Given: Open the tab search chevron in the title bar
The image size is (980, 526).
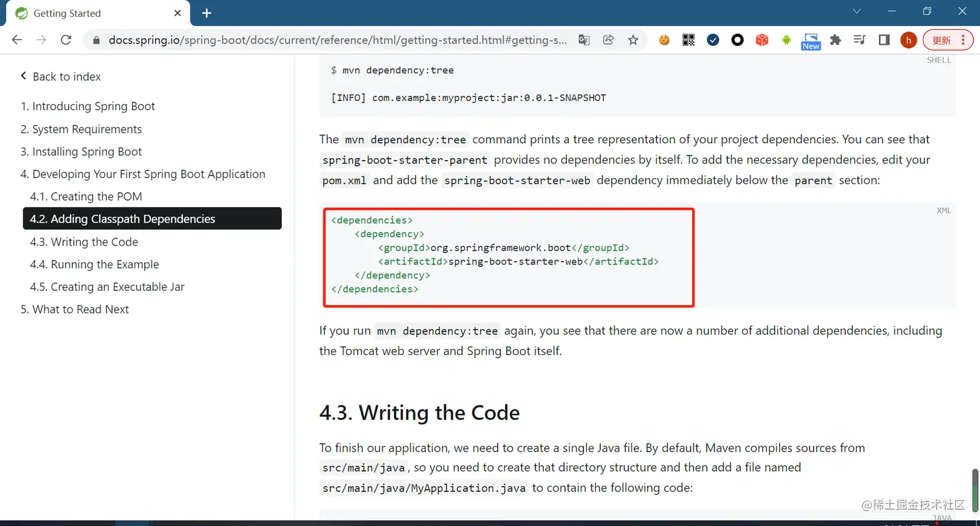Looking at the screenshot, I should click(857, 11).
